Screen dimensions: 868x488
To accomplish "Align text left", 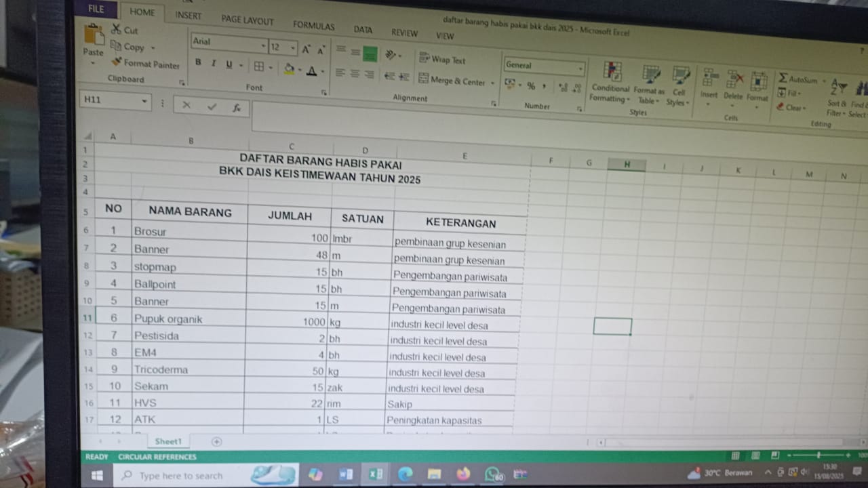I will pos(340,73).
